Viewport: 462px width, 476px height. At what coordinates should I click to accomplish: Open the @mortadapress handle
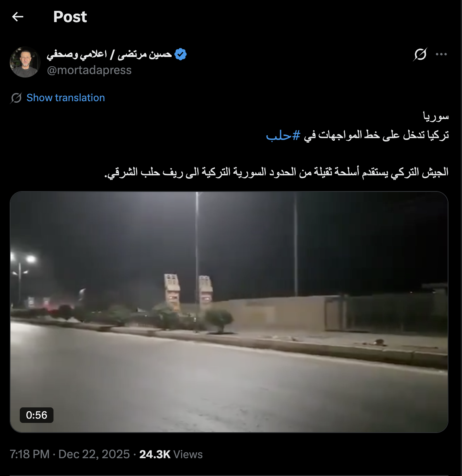coord(89,70)
